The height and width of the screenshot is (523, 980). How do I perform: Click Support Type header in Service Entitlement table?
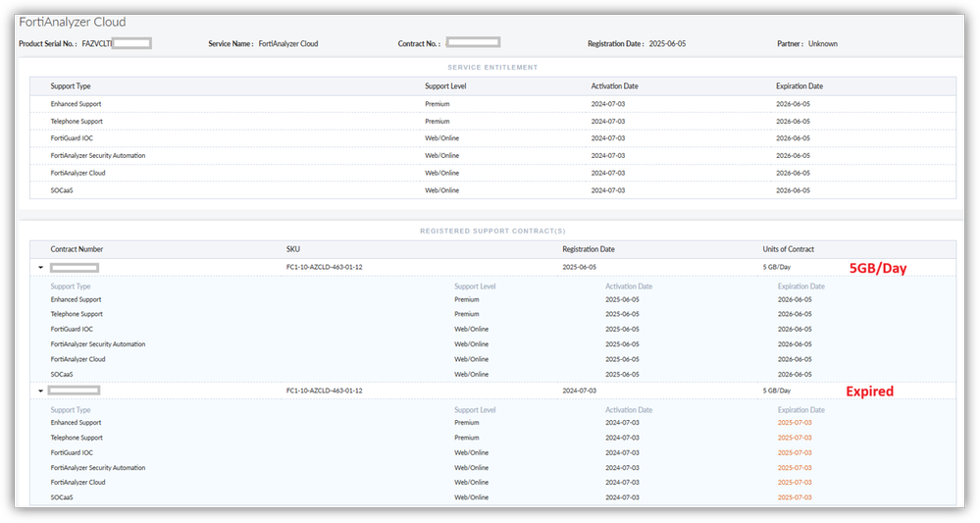71,86
